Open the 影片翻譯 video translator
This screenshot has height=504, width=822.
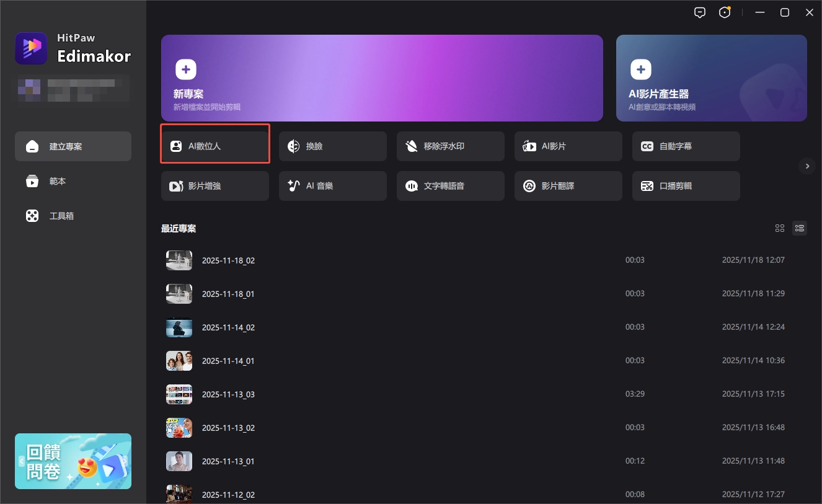click(568, 186)
